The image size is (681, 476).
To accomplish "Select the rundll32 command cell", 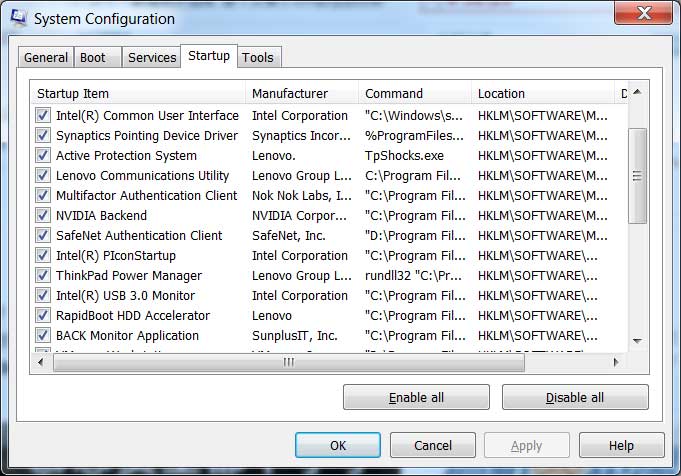I will [413, 275].
